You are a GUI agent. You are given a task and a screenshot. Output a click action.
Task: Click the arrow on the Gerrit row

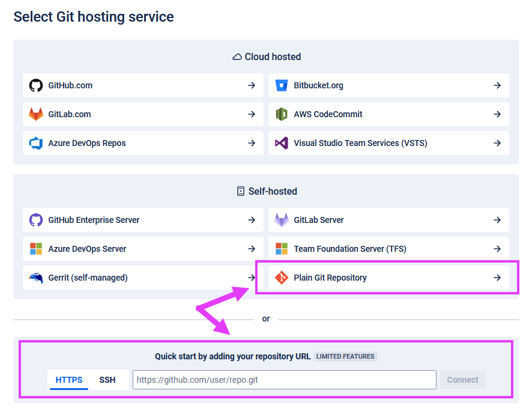click(252, 278)
